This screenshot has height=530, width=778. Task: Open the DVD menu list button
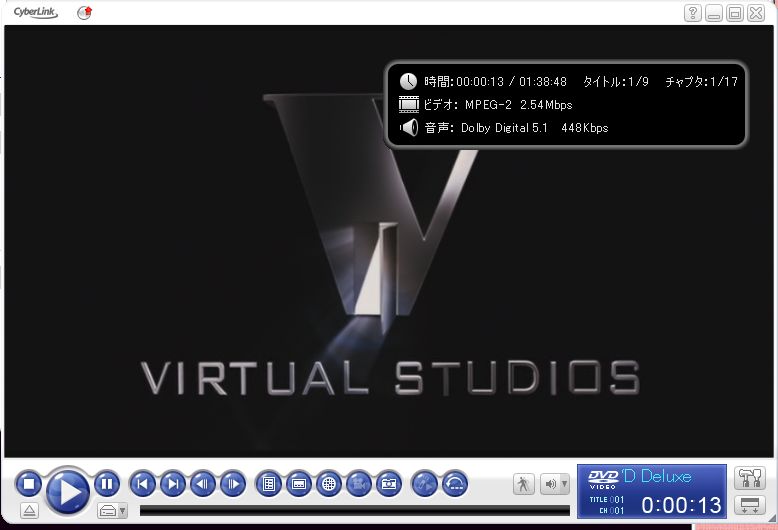pyautogui.click(x=268, y=484)
